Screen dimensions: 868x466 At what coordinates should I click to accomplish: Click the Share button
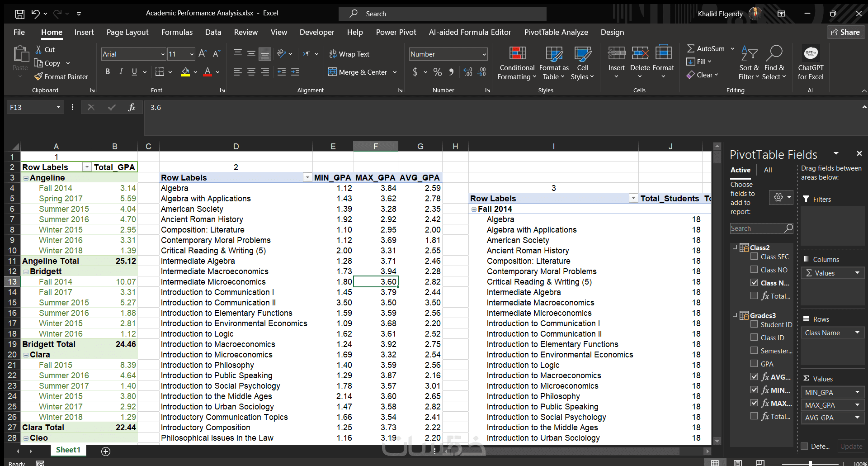(x=846, y=32)
